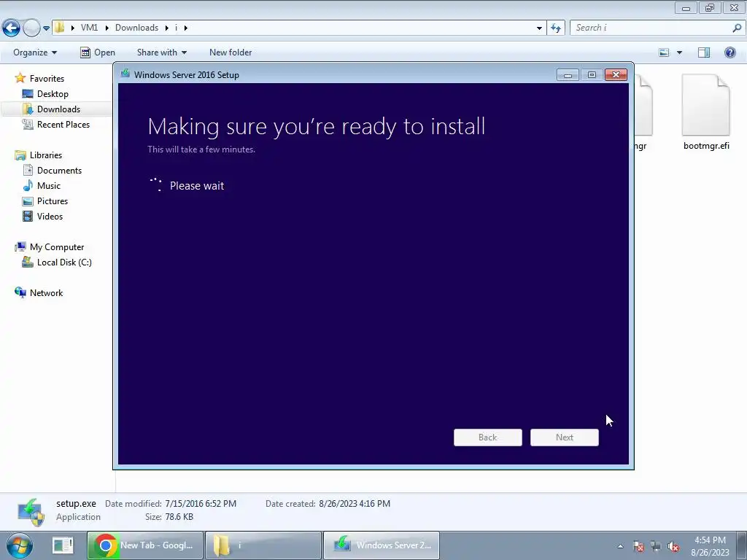Open the Music library

coord(49,186)
